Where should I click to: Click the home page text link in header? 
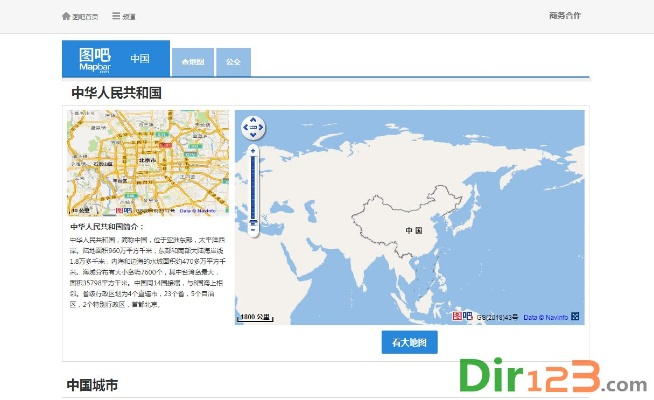85,17
